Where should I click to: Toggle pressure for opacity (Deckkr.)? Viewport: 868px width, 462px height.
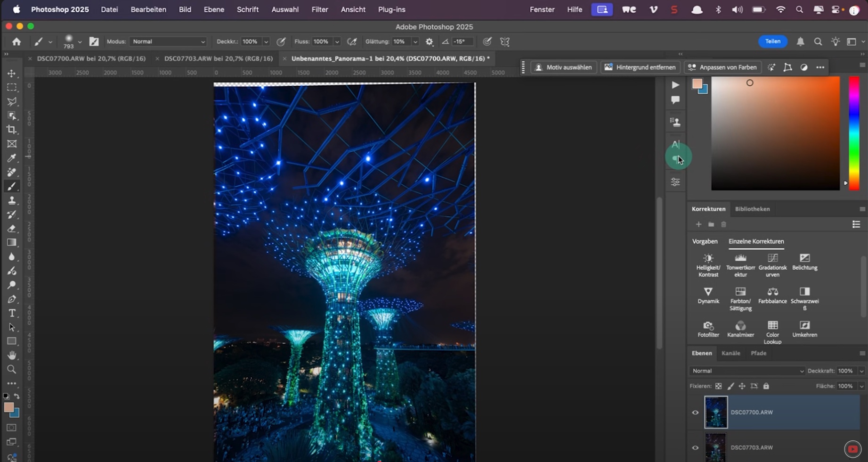tap(281, 41)
